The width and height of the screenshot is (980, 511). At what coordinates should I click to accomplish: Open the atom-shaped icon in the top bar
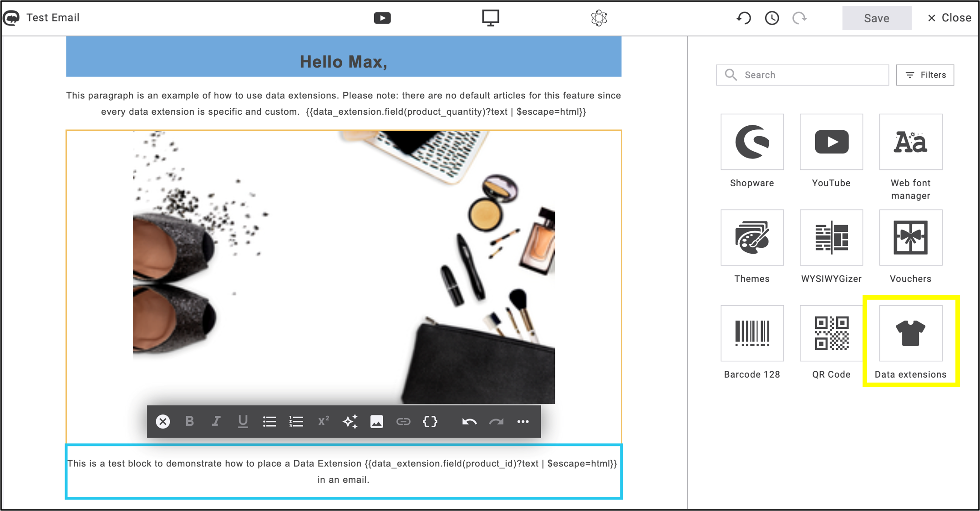(x=599, y=18)
